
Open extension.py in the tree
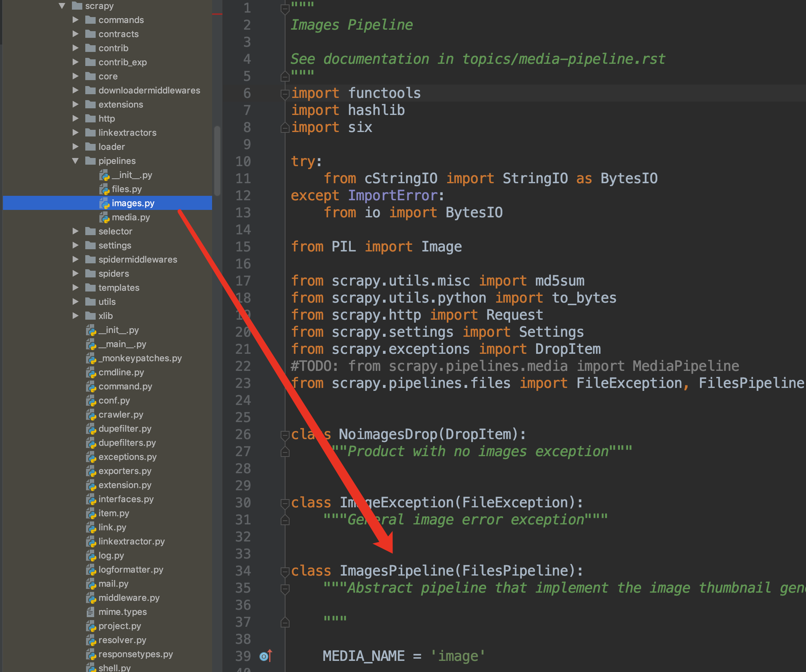[x=125, y=485]
